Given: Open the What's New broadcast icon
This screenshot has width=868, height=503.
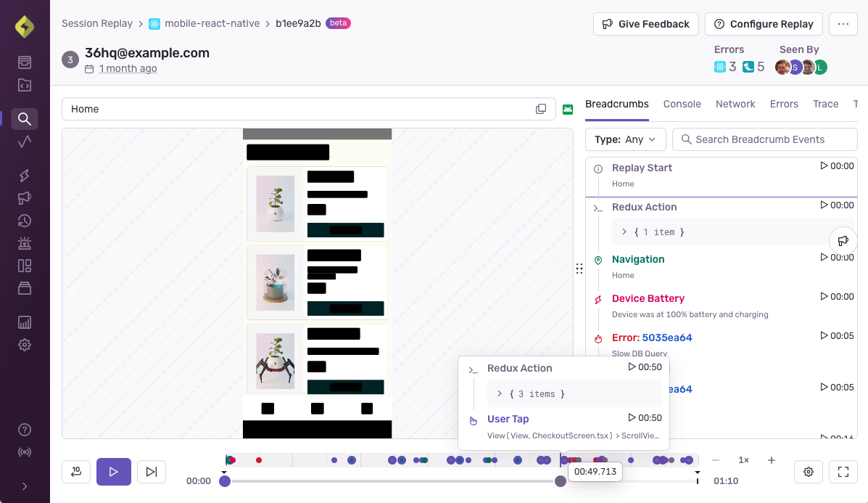Looking at the screenshot, I should tap(25, 452).
